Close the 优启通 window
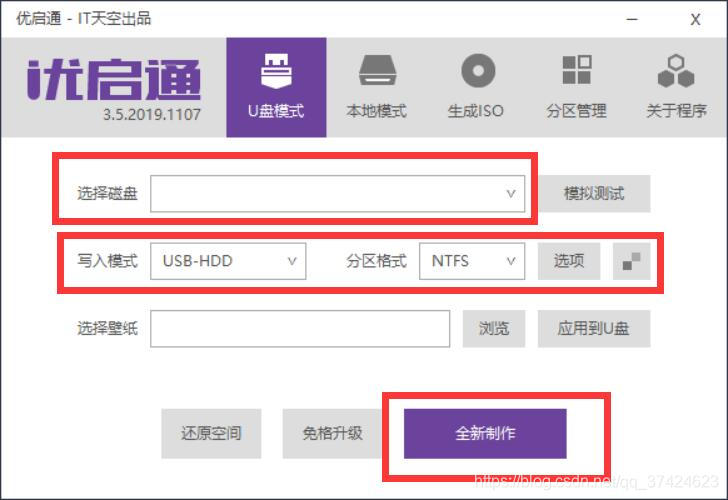 695,19
